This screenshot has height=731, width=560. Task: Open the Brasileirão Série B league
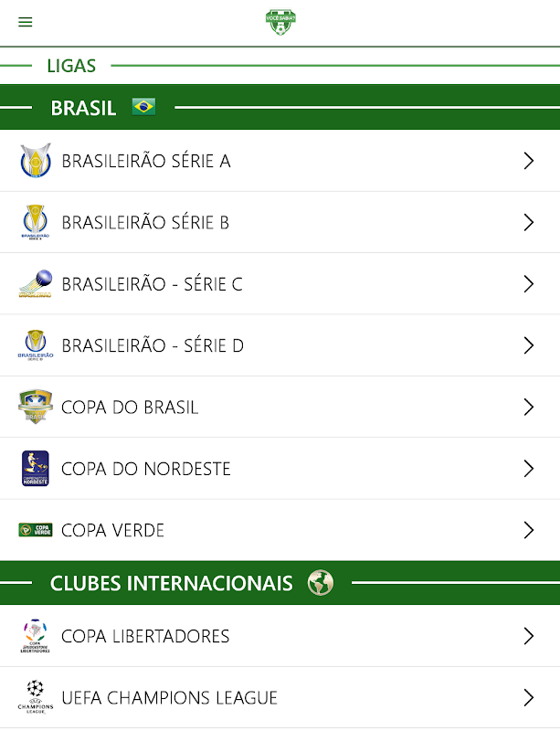[x=145, y=222]
